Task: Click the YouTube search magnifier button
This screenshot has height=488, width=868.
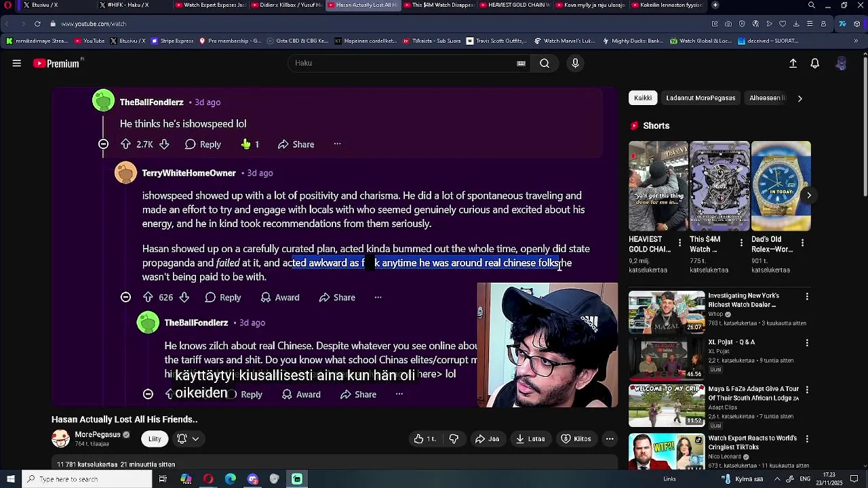Action: click(x=545, y=63)
